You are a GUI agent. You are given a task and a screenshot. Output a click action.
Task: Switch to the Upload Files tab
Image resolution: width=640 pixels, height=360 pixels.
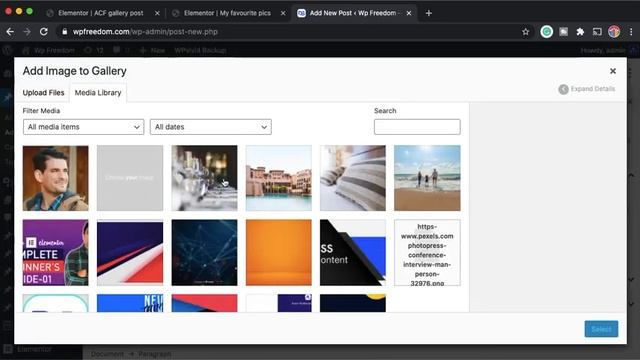click(x=44, y=93)
